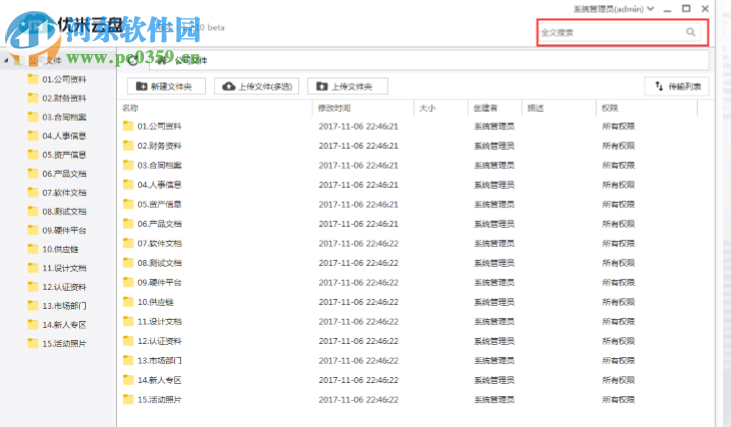Click folder icon of sidebar 15.活动照片
Image resolution: width=731 pixels, height=427 pixels.
click(33, 343)
